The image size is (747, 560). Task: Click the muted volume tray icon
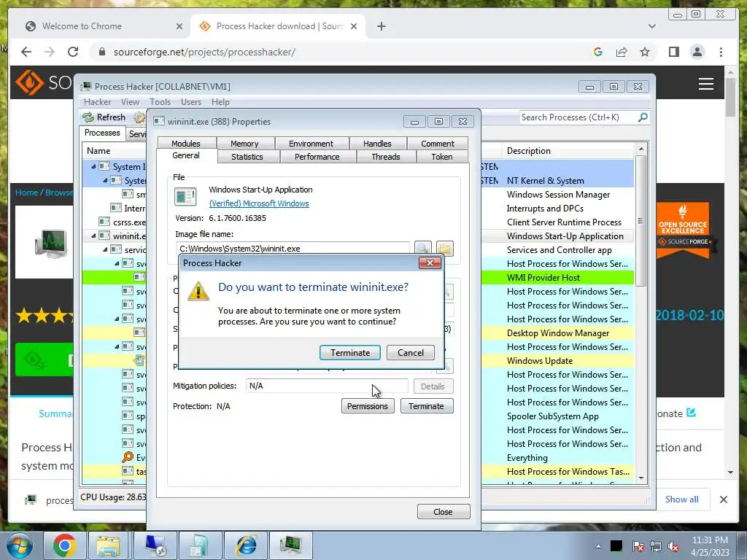tap(673, 546)
